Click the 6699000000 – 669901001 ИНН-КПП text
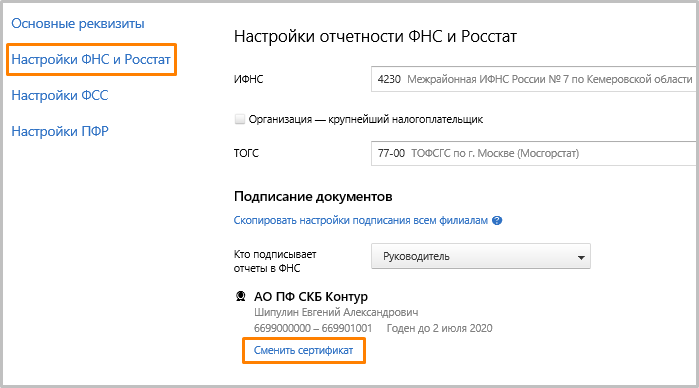The width and height of the screenshot is (699, 388). (x=313, y=328)
